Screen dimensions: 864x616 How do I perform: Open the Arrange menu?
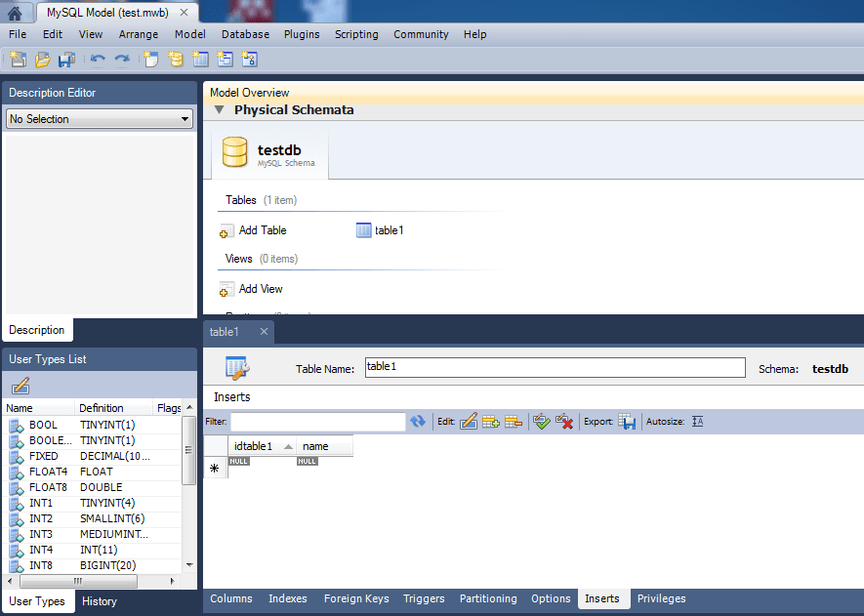coord(139,34)
